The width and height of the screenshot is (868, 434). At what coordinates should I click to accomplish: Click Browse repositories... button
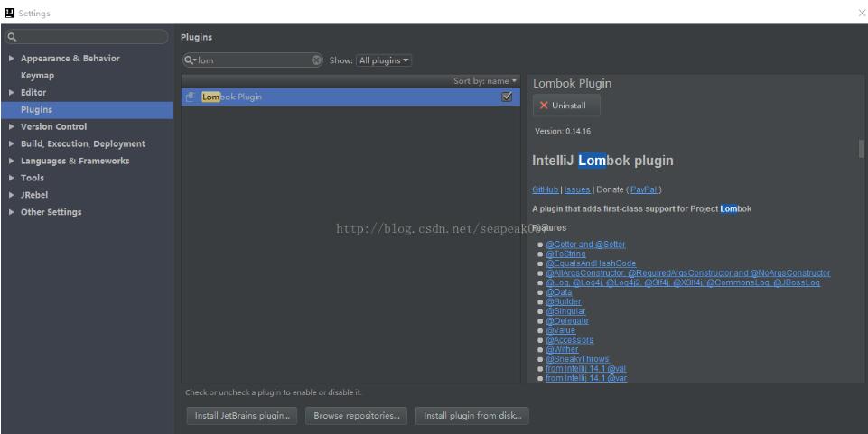[x=357, y=416]
